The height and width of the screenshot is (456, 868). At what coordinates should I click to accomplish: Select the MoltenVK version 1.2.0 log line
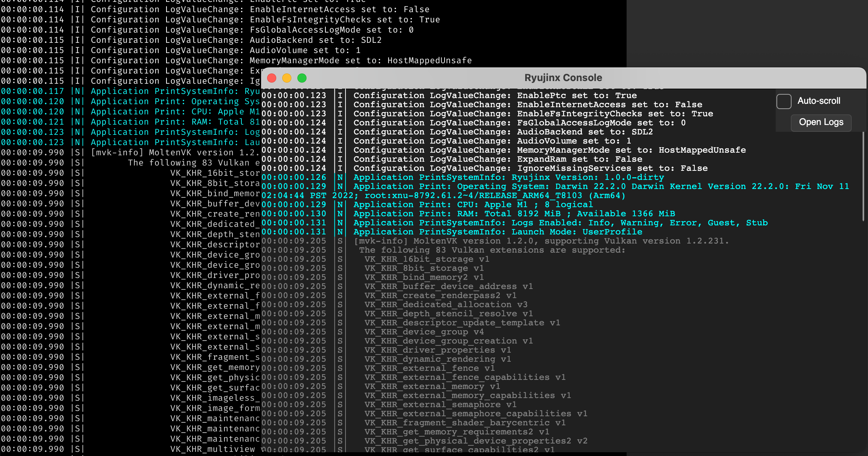[x=530, y=241]
